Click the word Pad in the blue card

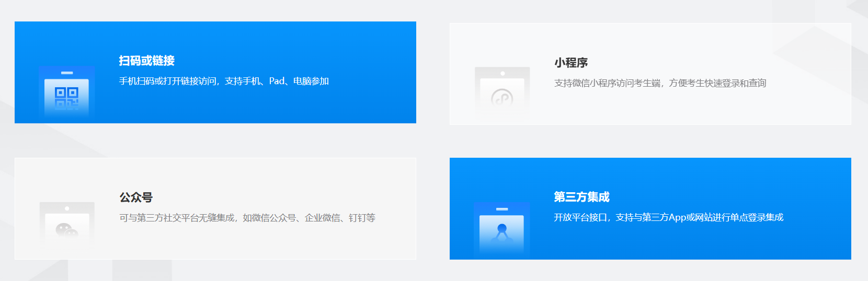[x=277, y=81]
